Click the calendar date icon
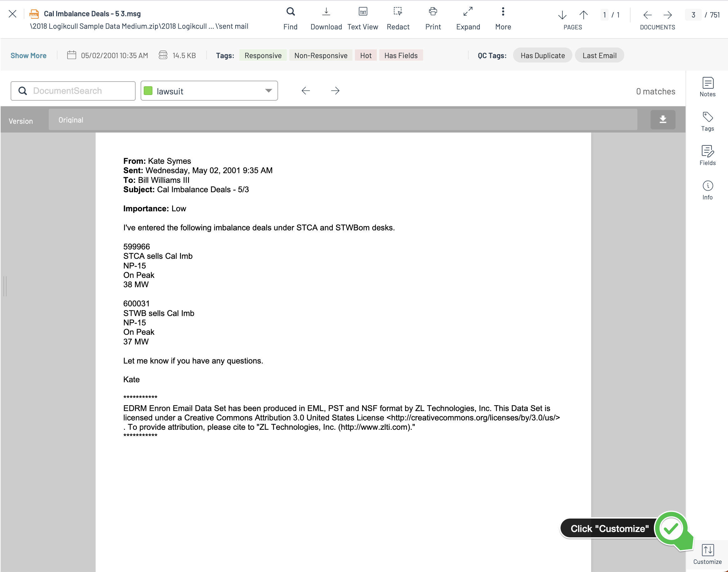This screenshot has height=572, width=728. point(72,55)
